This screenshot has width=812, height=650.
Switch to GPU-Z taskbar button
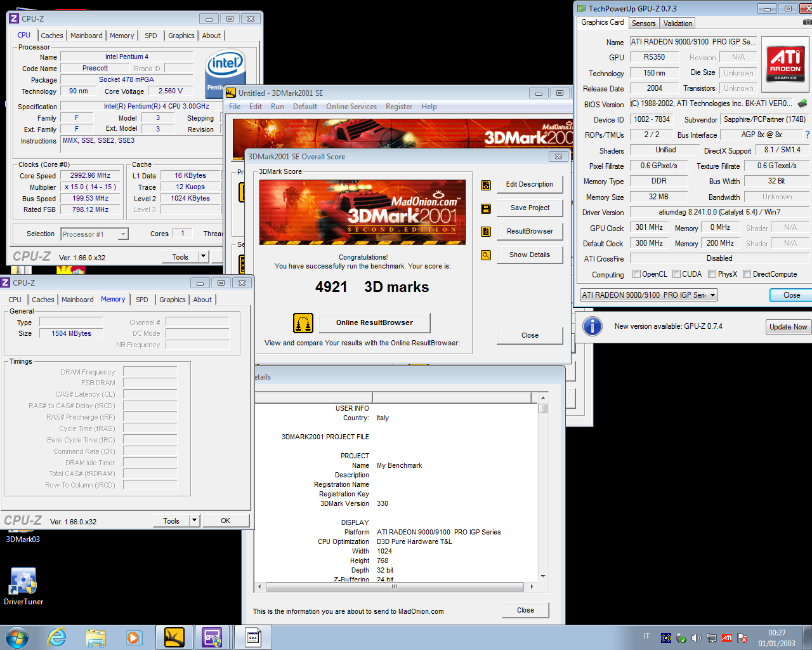(253, 637)
